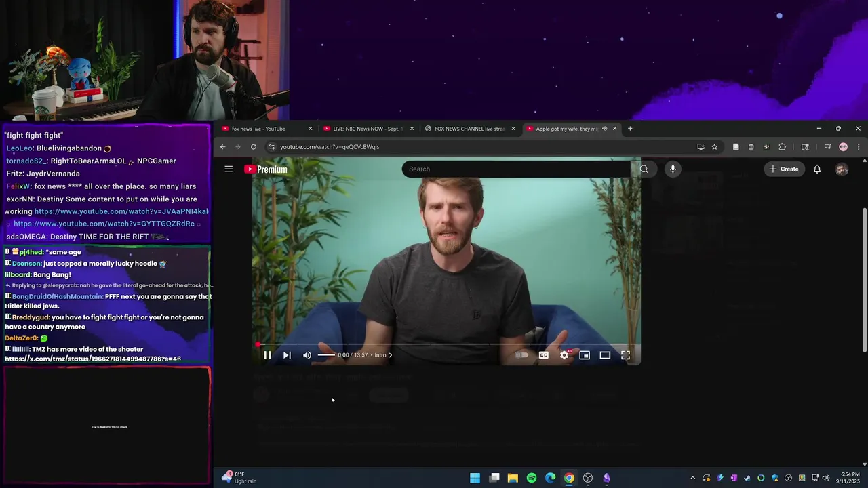Expand the Intro chapter list

pyautogui.click(x=384, y=355)
